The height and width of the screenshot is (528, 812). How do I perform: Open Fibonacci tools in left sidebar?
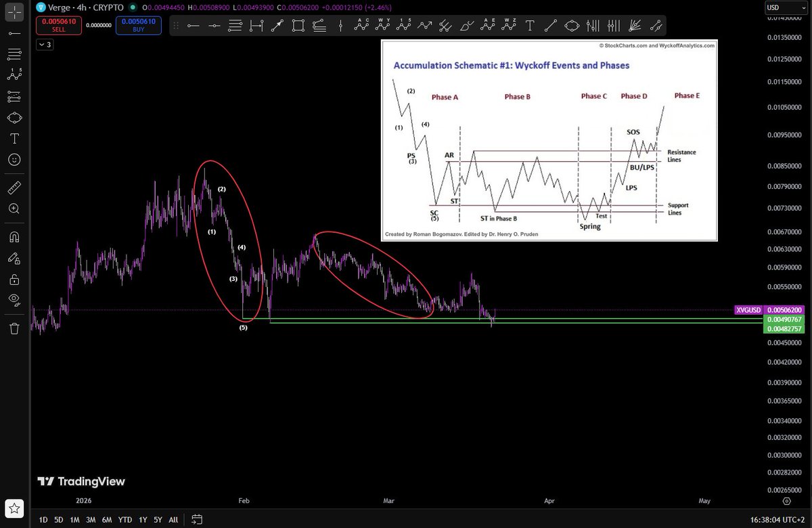(14, 53)
